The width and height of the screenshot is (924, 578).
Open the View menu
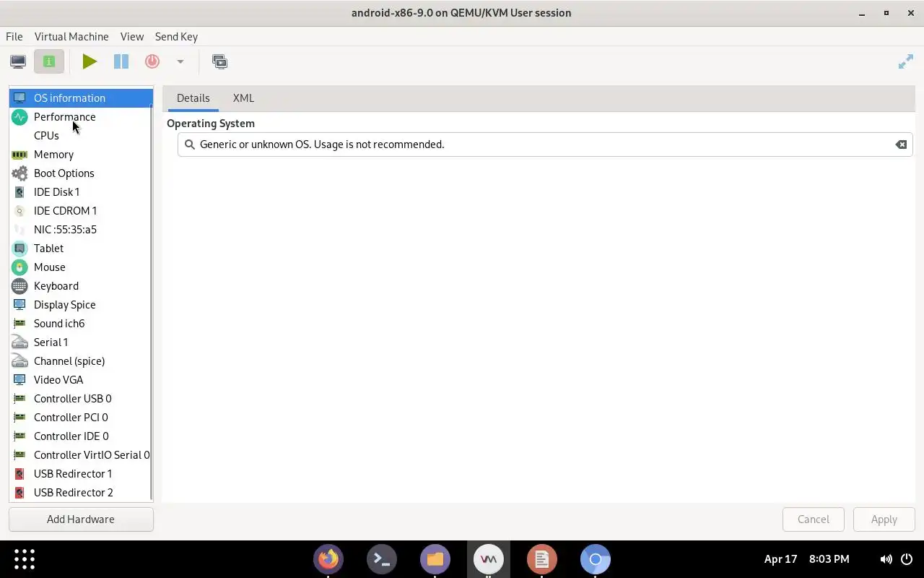click(132, 36)
